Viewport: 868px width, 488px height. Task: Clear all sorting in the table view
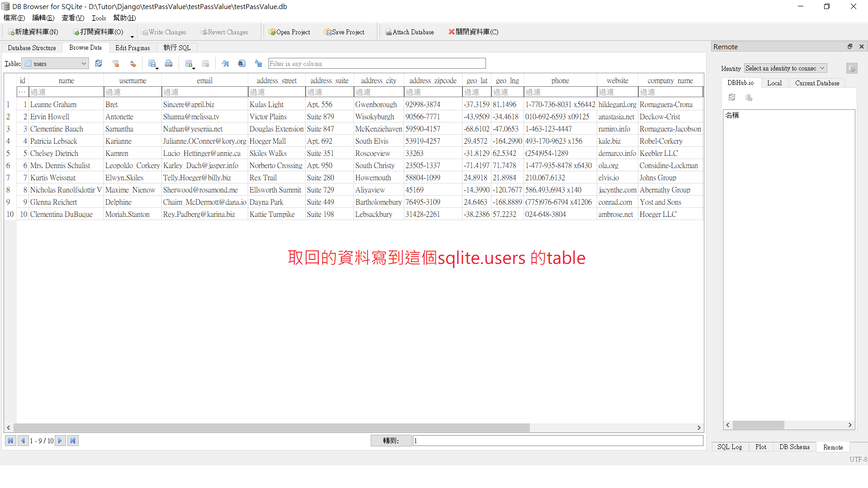[x=133, y=63]
